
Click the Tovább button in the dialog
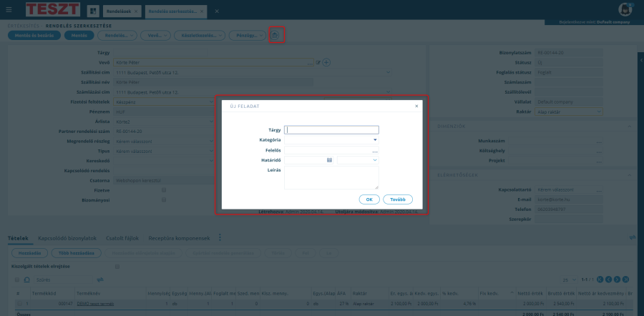pos(398,199)
